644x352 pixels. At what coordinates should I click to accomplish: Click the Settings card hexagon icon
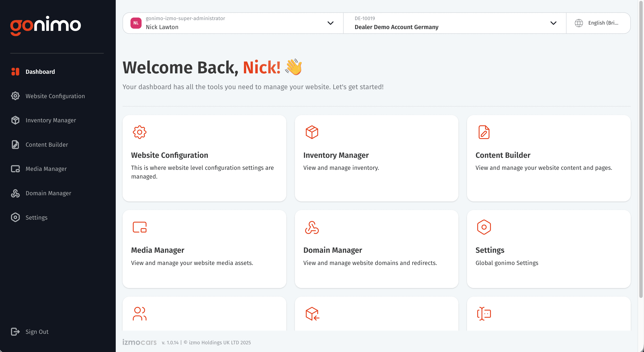484,227
